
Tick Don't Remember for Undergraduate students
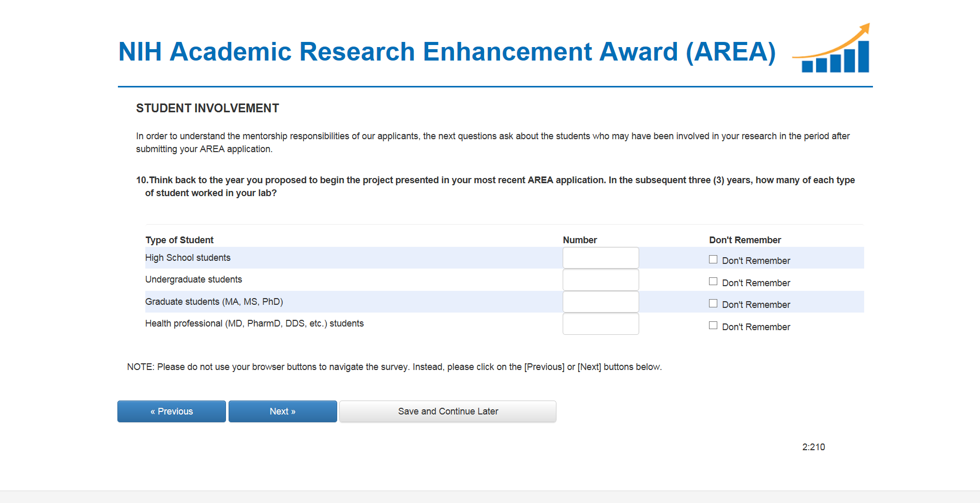click(x=713, y=282)
